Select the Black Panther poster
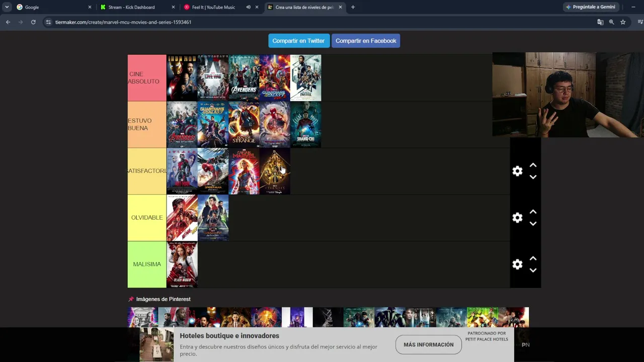 click(306, 78)
